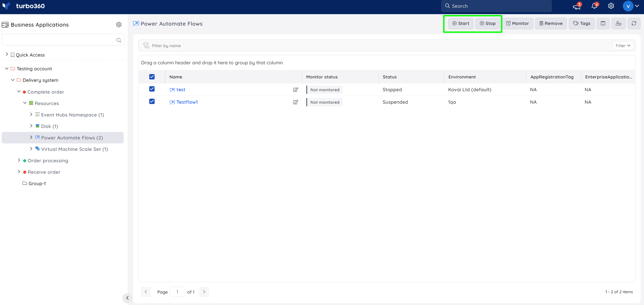Uncheck the test row checkbox
The image size is (644, 305).
click(x=152, y=89)
